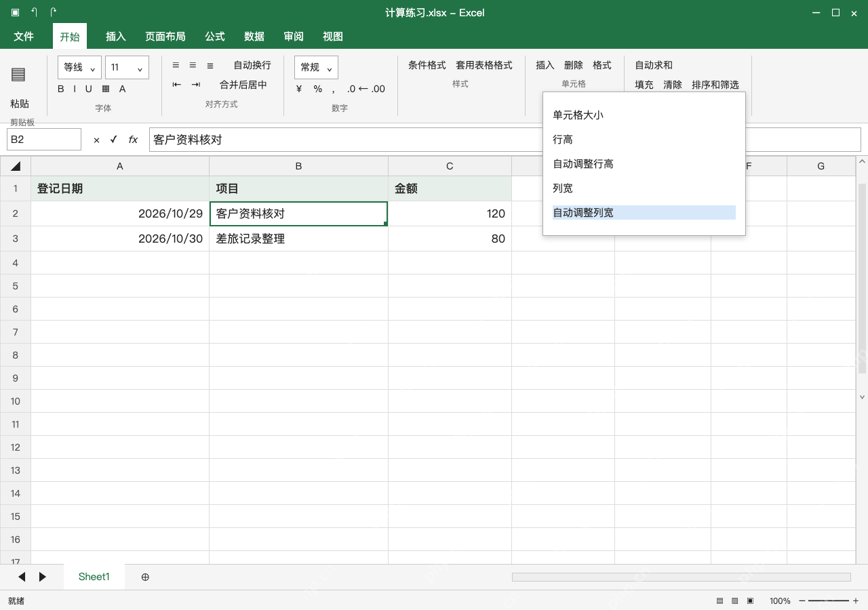This screenshot has width=868, height=610.
Task: Click 删除 in cells group
Action: 574,65
